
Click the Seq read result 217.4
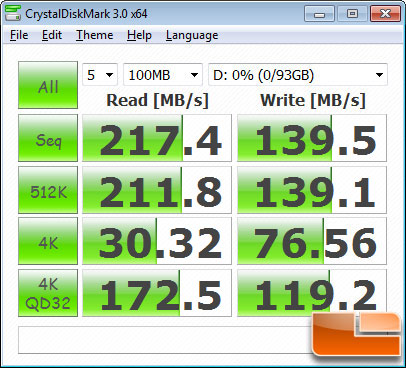[x=157, y=138]
